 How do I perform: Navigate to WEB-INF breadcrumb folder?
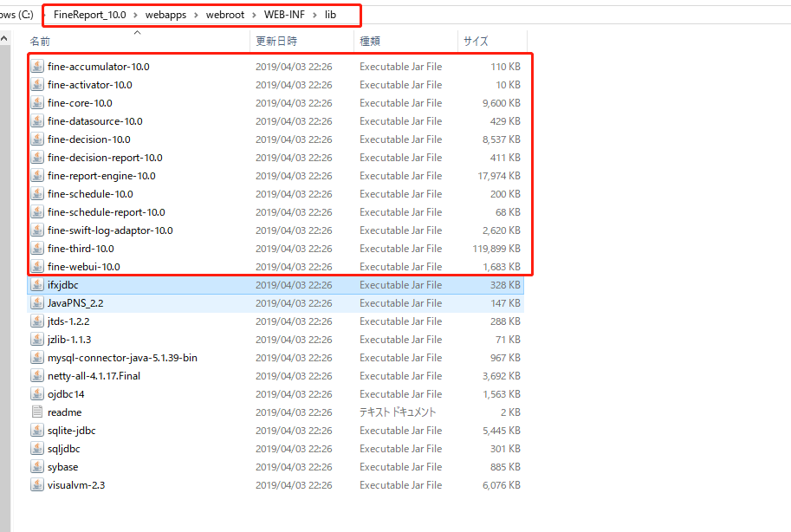click(x=284, y=15)
